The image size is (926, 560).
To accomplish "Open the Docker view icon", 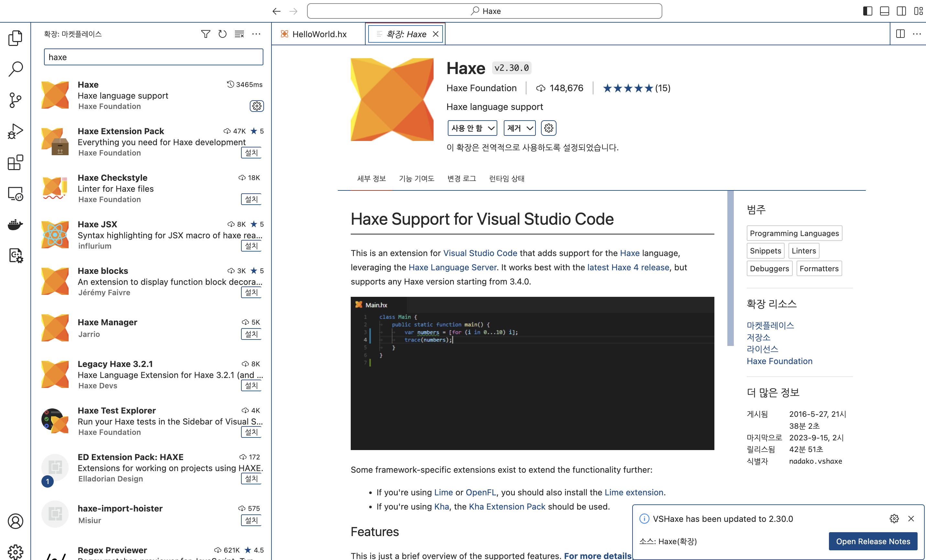I will click(15, 225).
